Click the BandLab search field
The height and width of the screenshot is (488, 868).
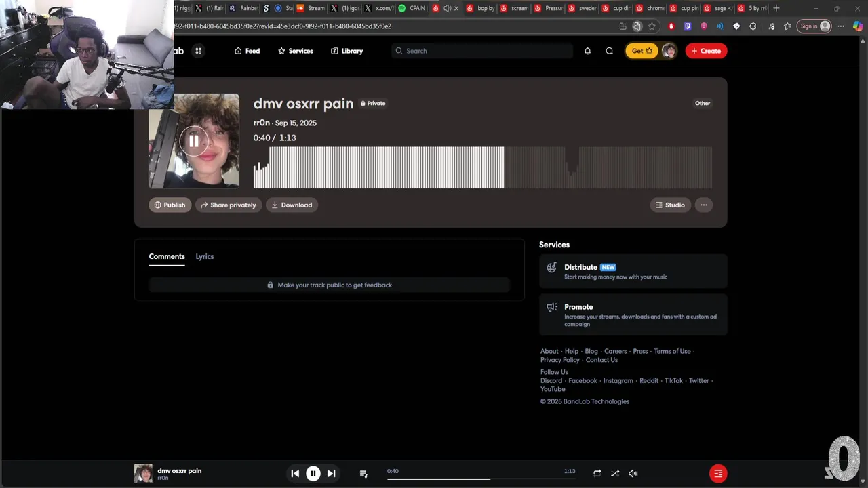click(482, 51)
